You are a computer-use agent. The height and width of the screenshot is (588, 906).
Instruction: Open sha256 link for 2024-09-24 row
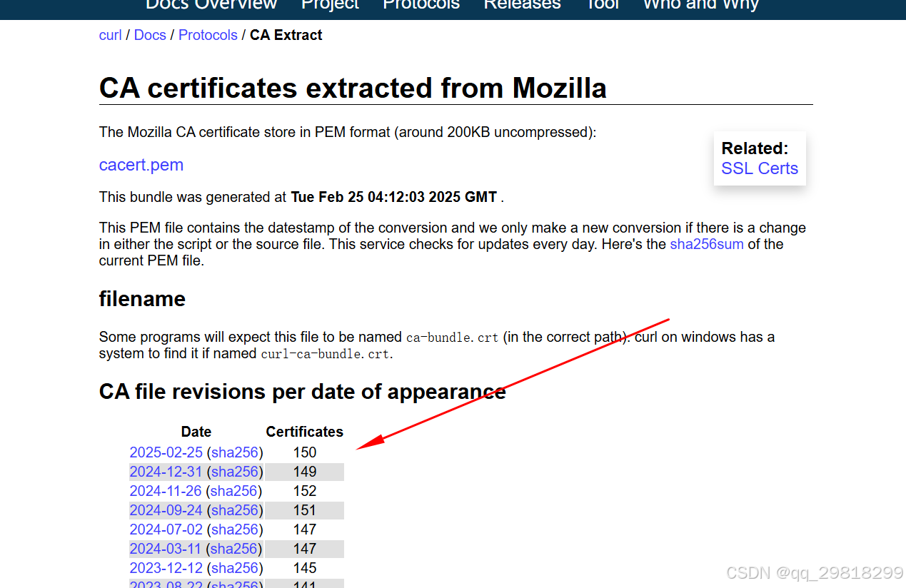[x=235, y=510]
